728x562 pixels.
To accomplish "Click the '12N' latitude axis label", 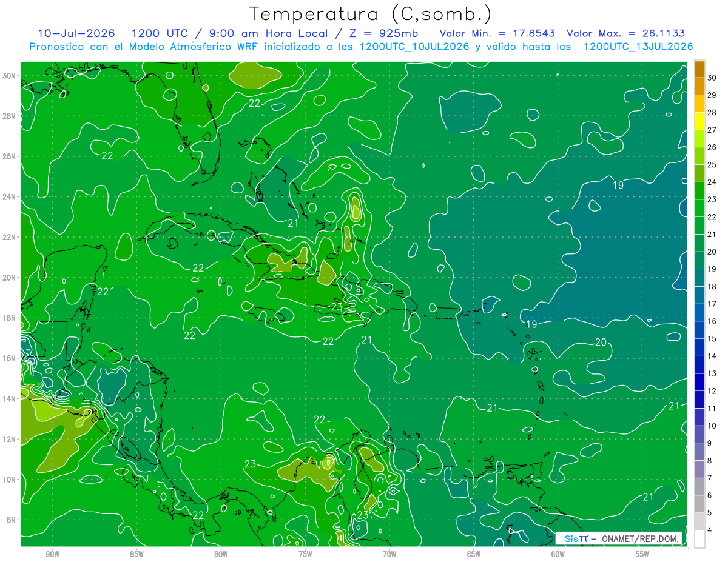I will tap(10, 439).
